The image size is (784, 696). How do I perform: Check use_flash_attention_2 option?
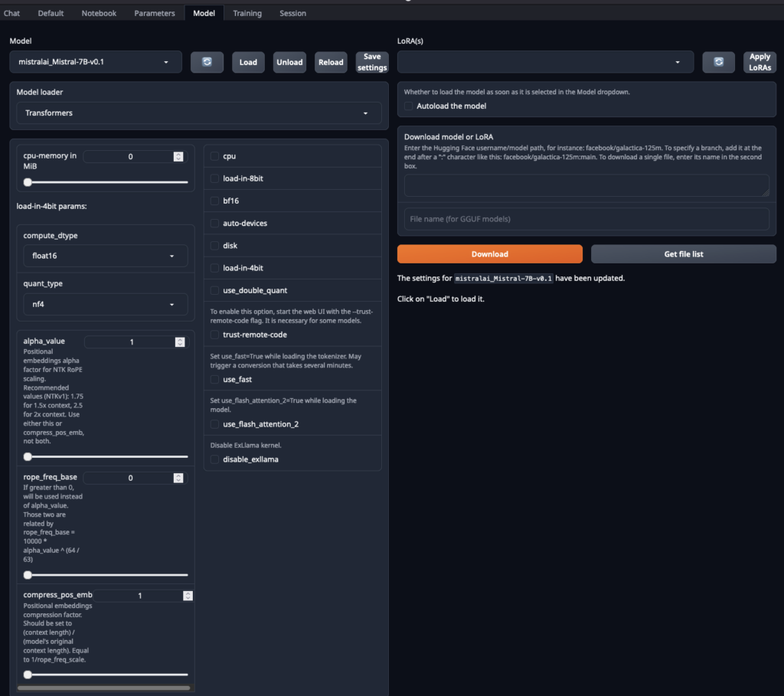point(214,424)
